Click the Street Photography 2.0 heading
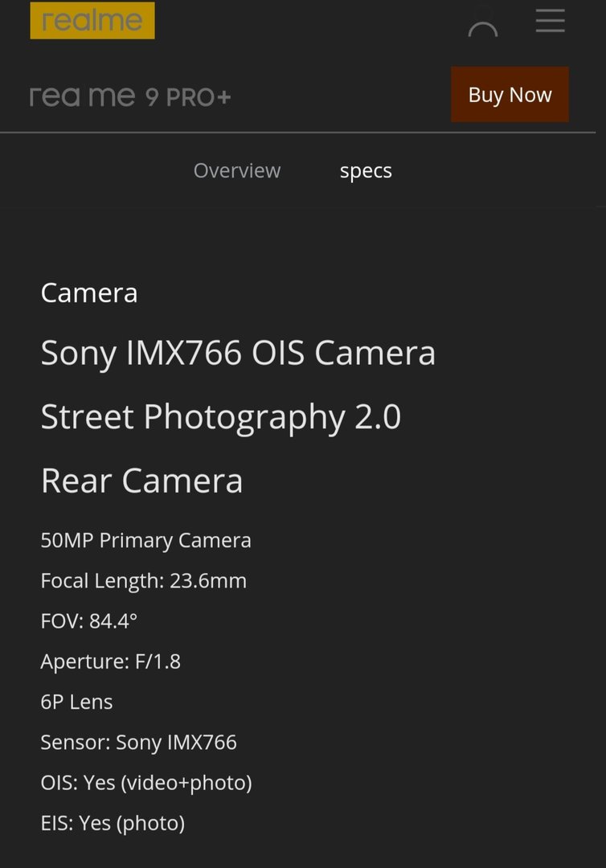 [221, 417]
